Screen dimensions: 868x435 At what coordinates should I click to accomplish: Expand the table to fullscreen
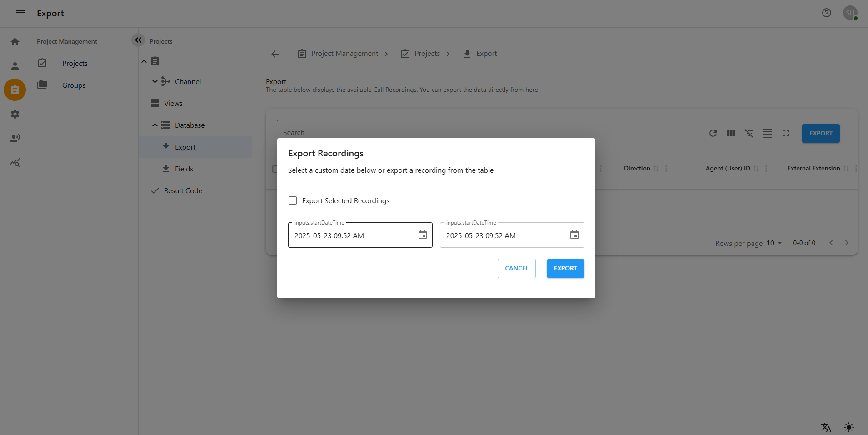pos(786,133)
